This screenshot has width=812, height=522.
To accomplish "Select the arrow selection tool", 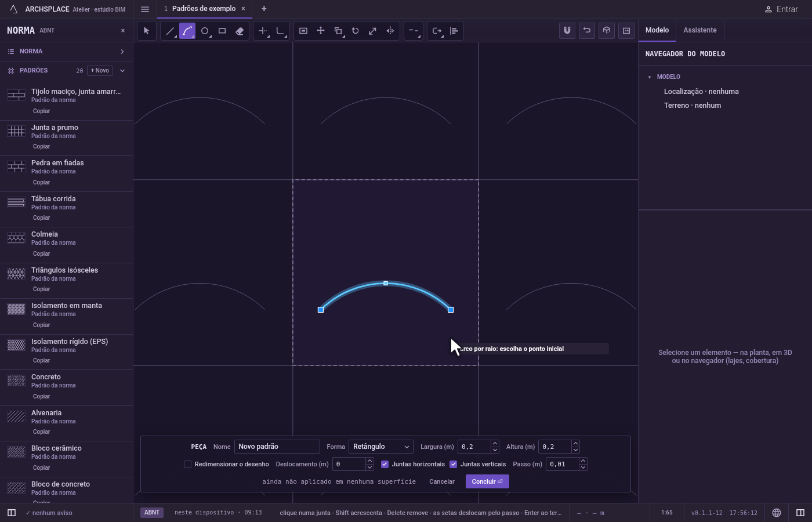I will pyautogui.click(x=147, y=31).
